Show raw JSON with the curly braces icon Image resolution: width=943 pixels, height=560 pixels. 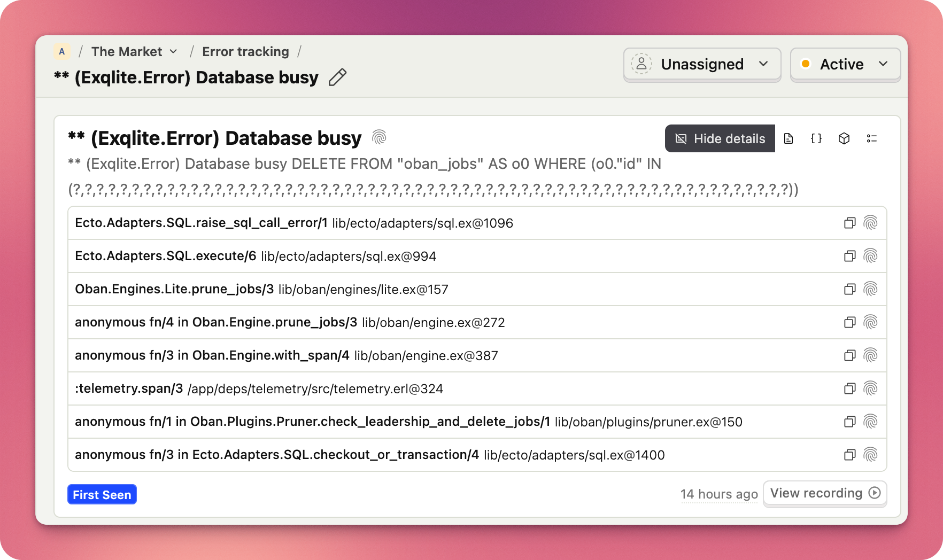point(816,139)
